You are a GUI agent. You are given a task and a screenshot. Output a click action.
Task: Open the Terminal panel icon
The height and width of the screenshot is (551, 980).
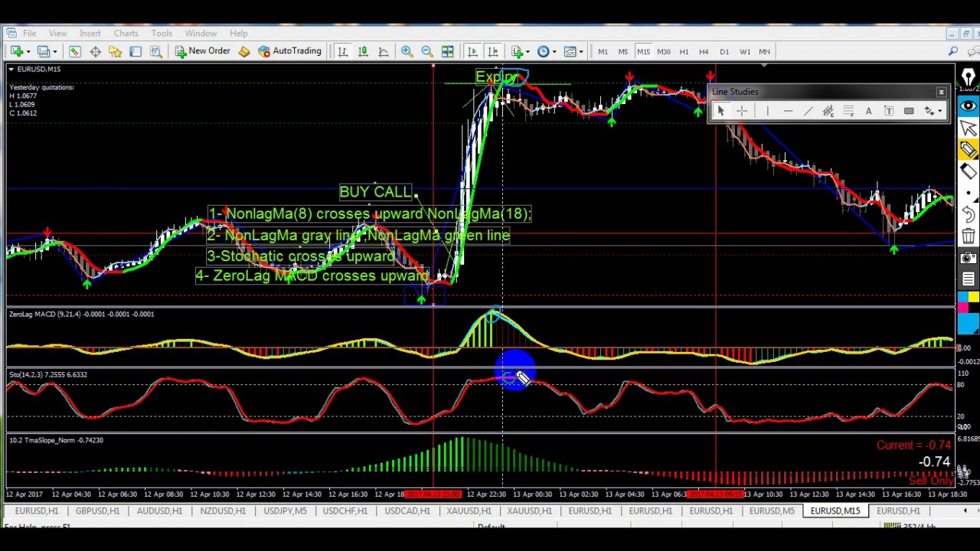[136, 51]
